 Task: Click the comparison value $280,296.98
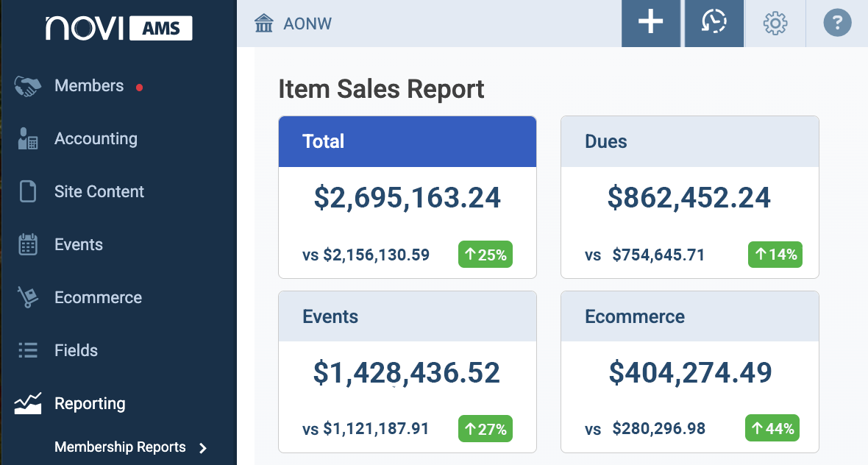pyautogui.click(x=659, y=428)
